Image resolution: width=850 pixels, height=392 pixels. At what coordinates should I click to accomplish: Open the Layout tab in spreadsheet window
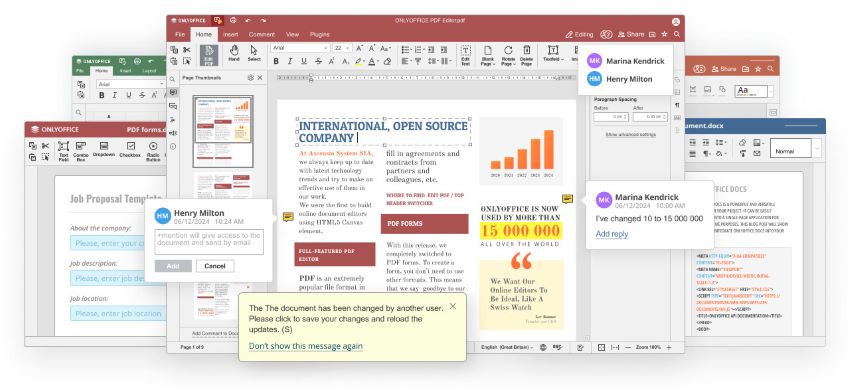[149, 70]
